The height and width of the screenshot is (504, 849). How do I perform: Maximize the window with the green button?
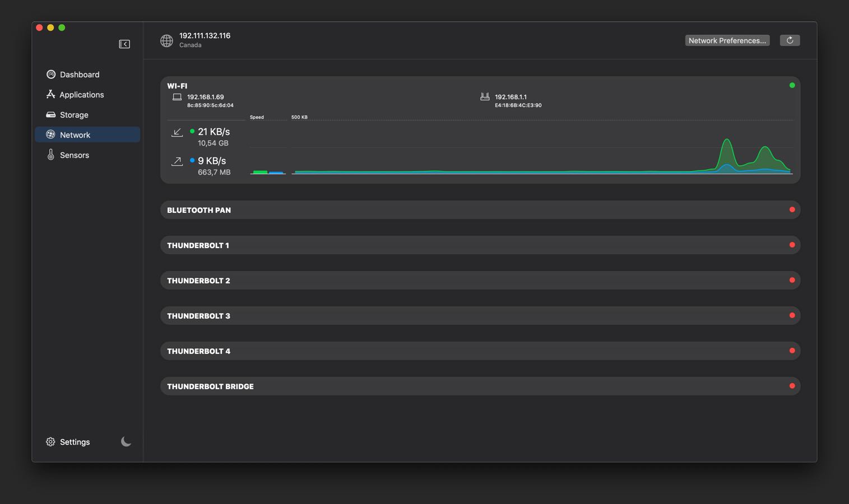click(62, 27)
